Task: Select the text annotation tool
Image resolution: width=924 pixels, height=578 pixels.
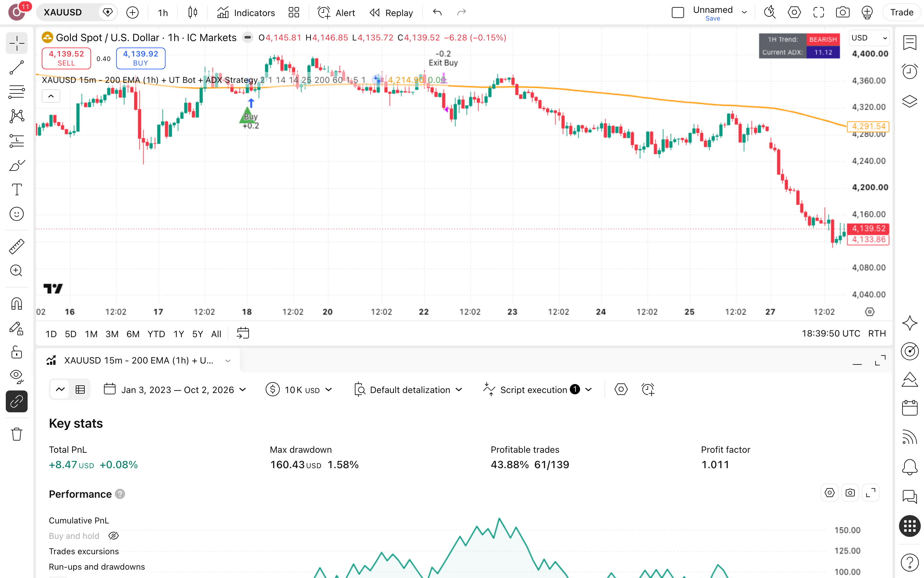Action: (17, 189)
